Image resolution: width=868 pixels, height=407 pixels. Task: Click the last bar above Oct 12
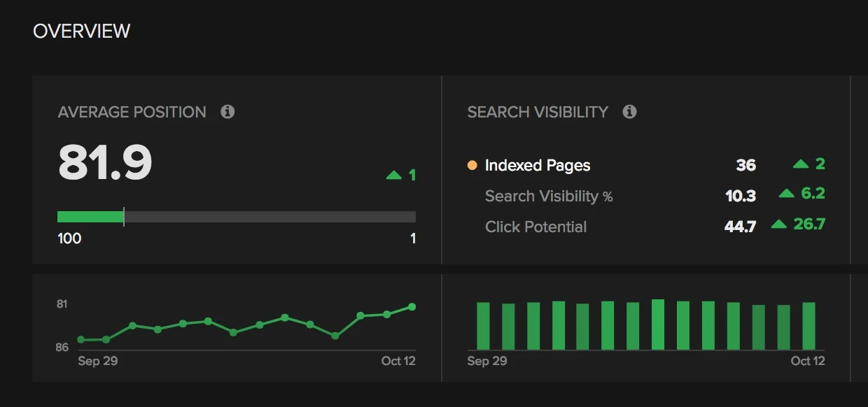pyautogui.click(x=808, y=325)
